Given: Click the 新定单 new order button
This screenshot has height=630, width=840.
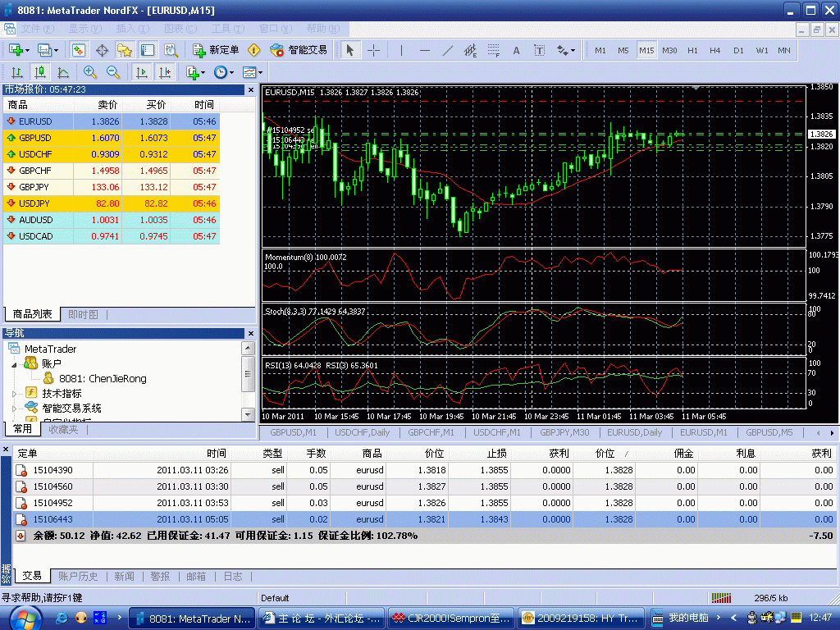Looking at the screenshot, I should [216, 50].
